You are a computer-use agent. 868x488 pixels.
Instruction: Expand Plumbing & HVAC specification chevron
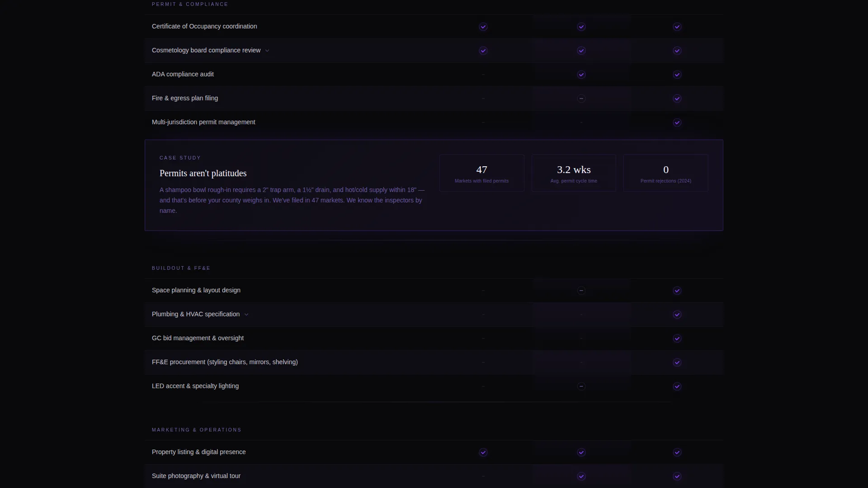(x=246, y=314)
